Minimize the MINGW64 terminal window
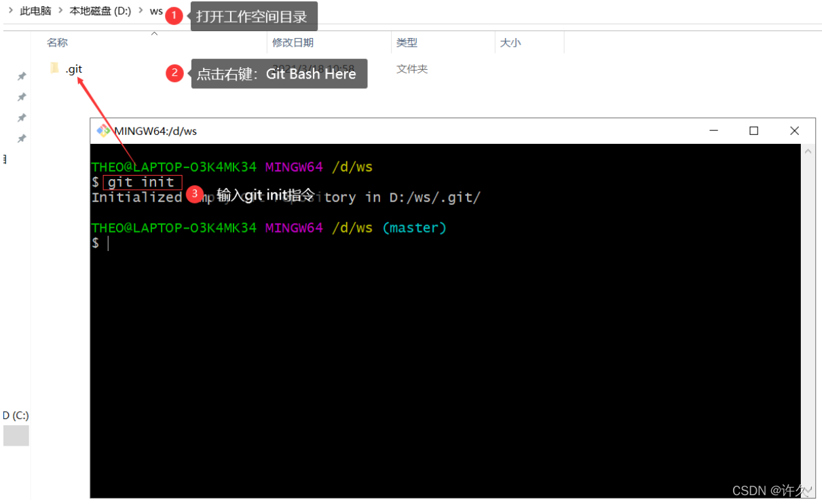The image size is (822, 504). (x=713, y=131)
